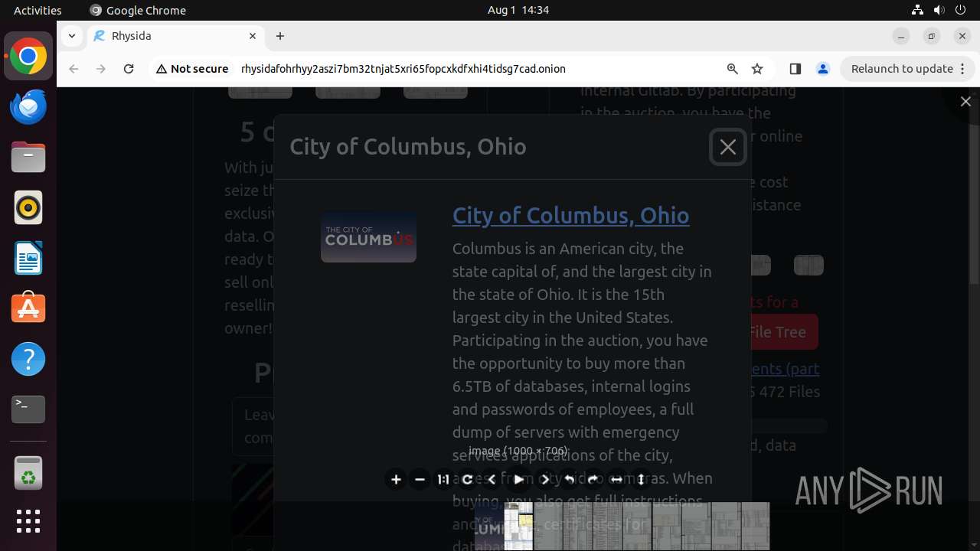Open Chrome side panel

point(795,69)
